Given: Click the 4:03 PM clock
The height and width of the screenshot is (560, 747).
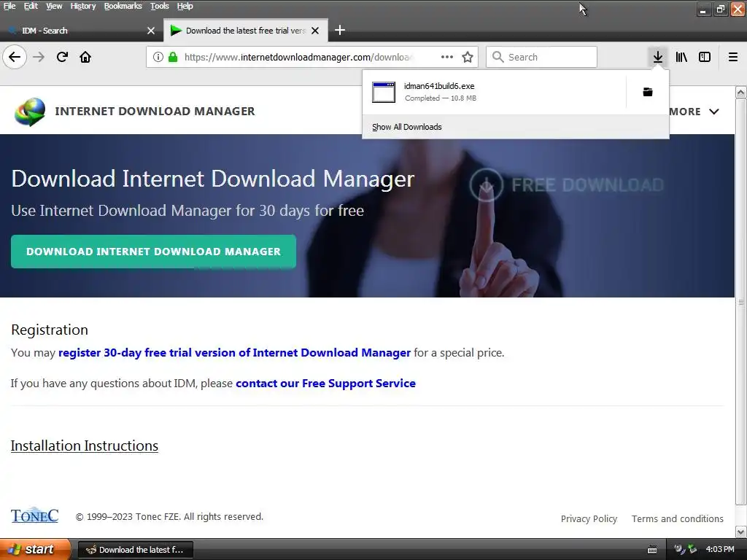Looking at the screenshot, I should point(720,550).
